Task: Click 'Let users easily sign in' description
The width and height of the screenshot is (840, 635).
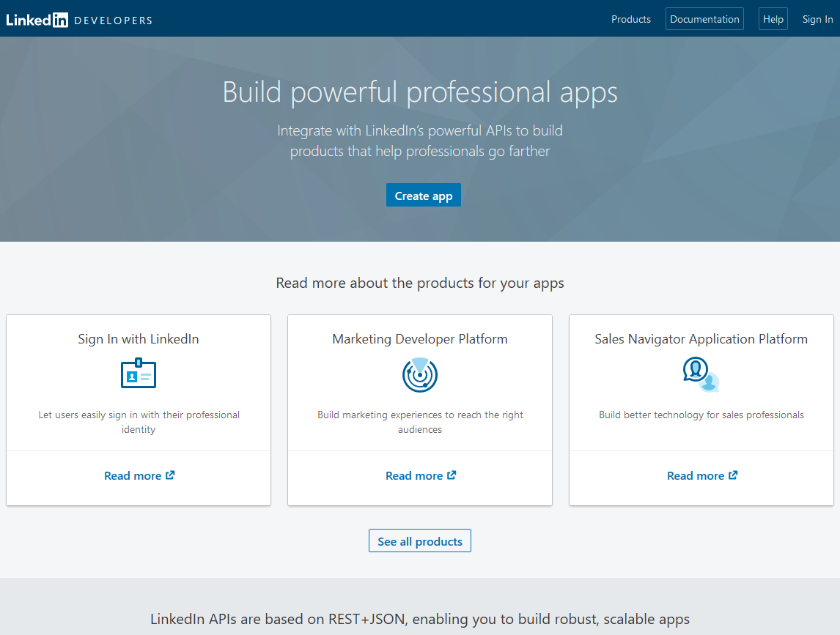Action: (x=139, y=422)
